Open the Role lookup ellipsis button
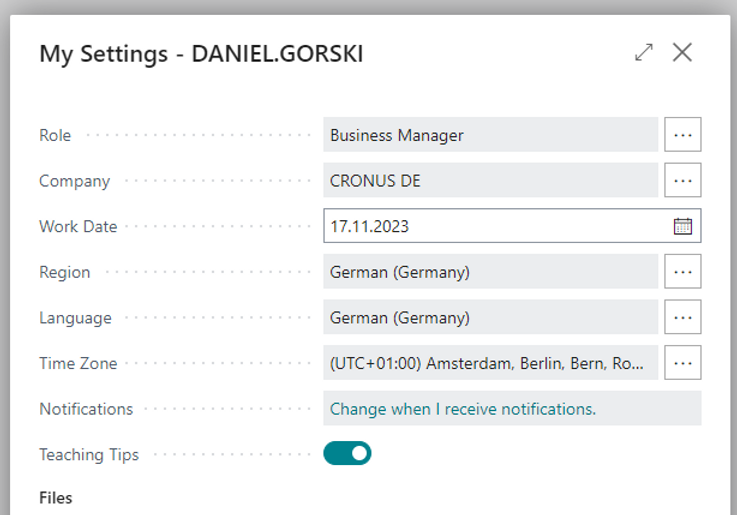The image size is (737, 515). [x=683, y=135]
